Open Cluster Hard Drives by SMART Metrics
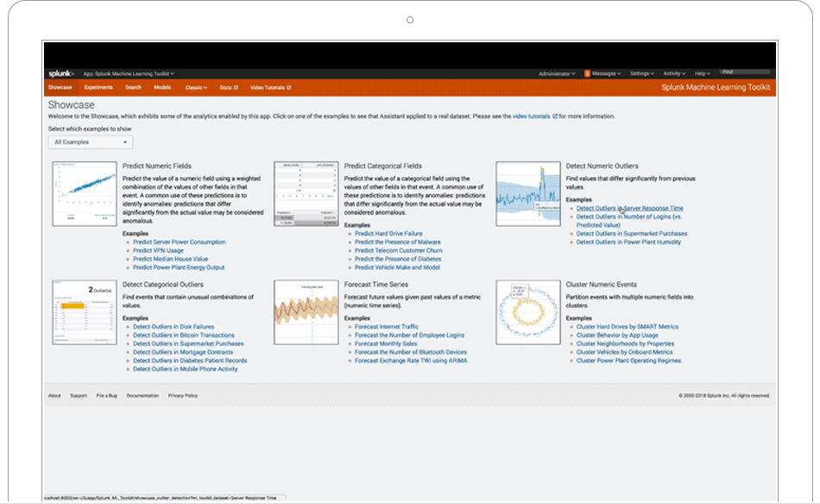Viewport: 820px width, 504px height. click(628, 327)
